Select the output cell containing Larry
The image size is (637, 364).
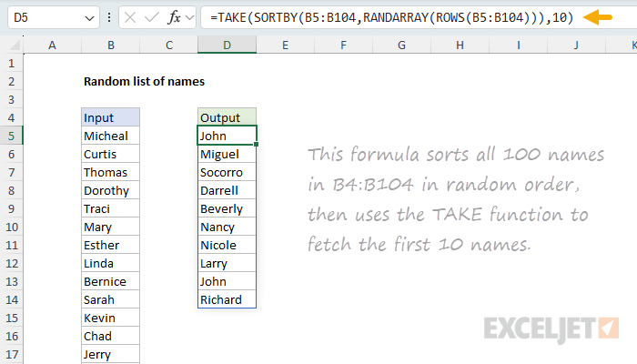227,263
